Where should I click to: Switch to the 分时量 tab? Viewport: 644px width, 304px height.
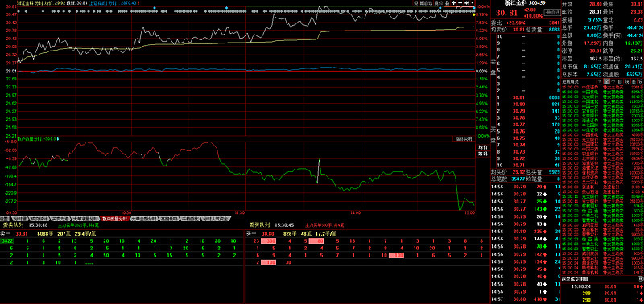click(19, 219)
